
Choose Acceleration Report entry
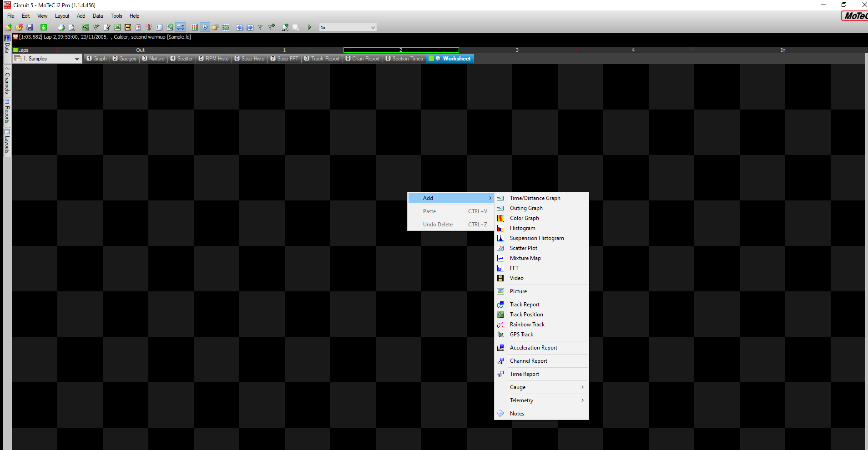[x=541, y=348]
